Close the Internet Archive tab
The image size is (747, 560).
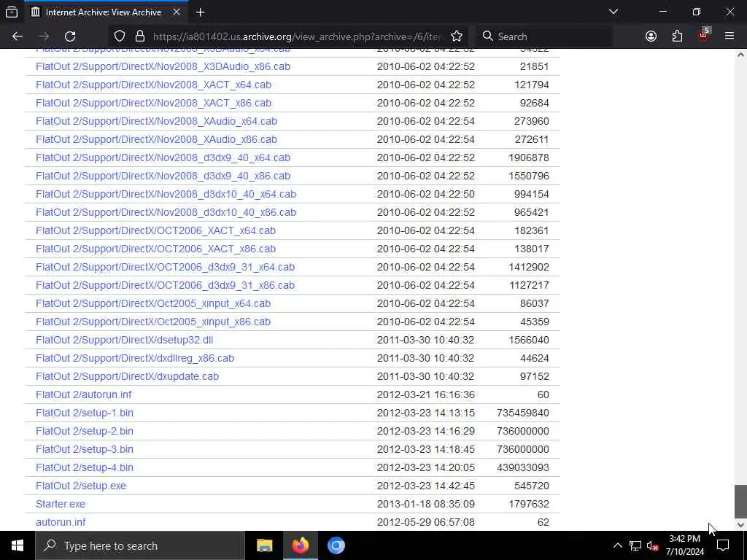(177, 12)
